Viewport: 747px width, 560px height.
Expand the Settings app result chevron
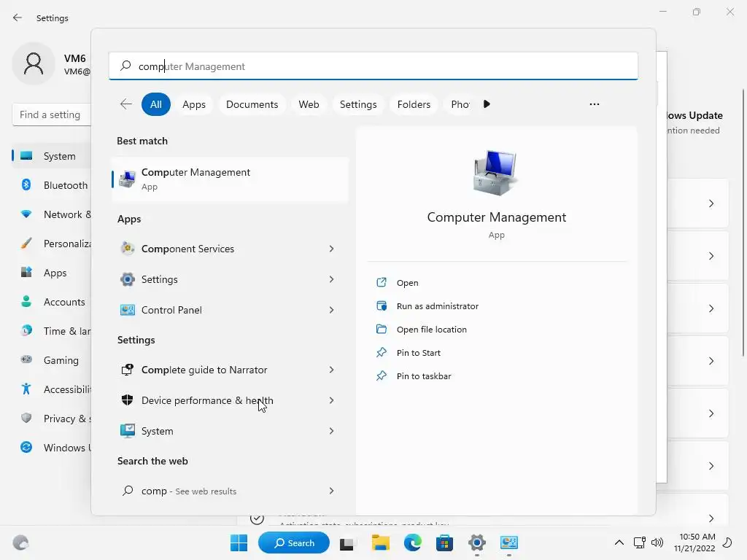[331, 279]
